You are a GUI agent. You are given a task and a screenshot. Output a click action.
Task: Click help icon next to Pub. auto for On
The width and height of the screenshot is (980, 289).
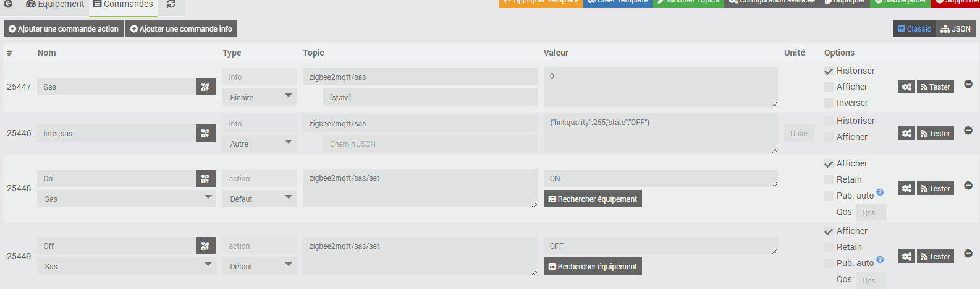(880, 192)
